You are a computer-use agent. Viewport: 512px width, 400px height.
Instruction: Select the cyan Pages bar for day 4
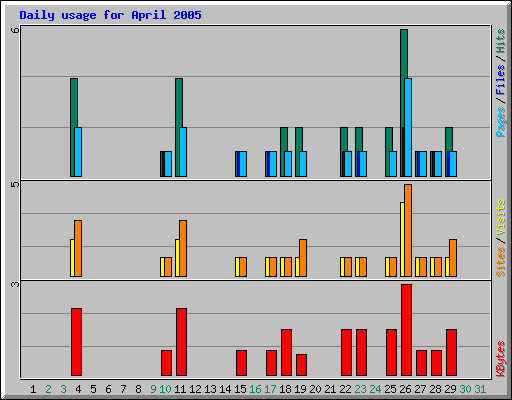tap(78, 152)
